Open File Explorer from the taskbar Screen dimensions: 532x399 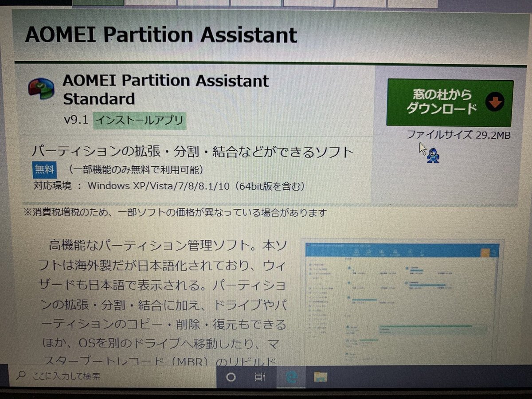[321, 377]
